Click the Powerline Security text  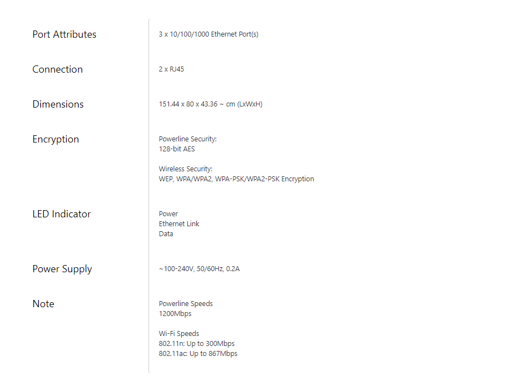188,139
